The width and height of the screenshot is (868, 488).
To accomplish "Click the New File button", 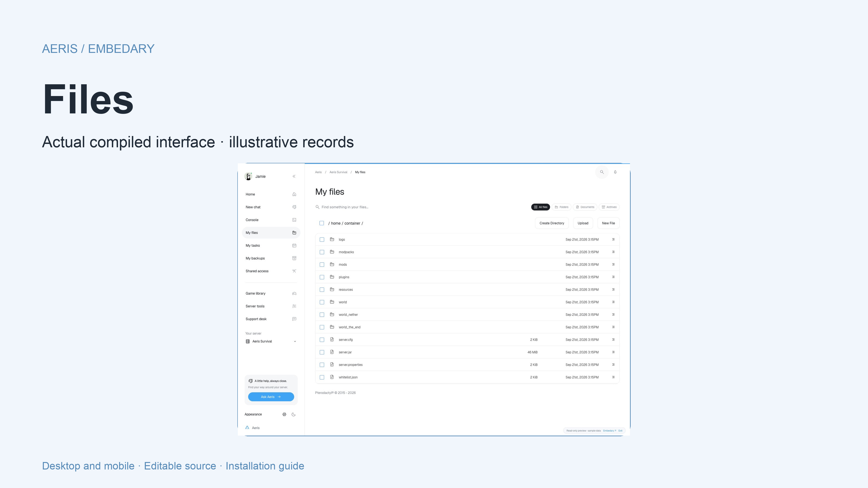I will point(608,223).
